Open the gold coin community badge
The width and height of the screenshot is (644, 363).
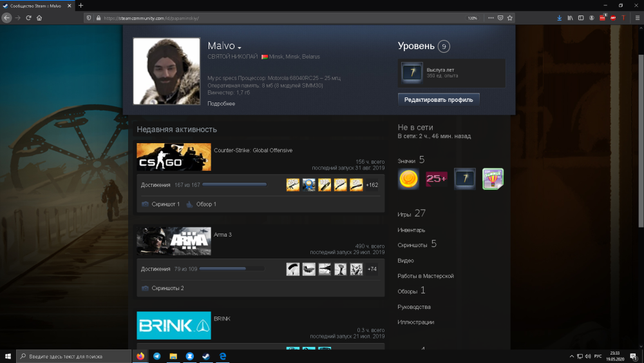(x=408, y=179)
